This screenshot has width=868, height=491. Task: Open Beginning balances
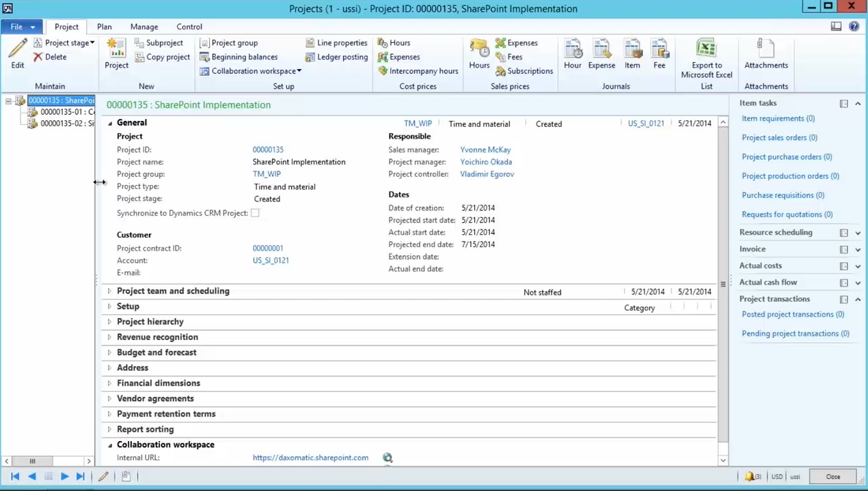(239, 57)
